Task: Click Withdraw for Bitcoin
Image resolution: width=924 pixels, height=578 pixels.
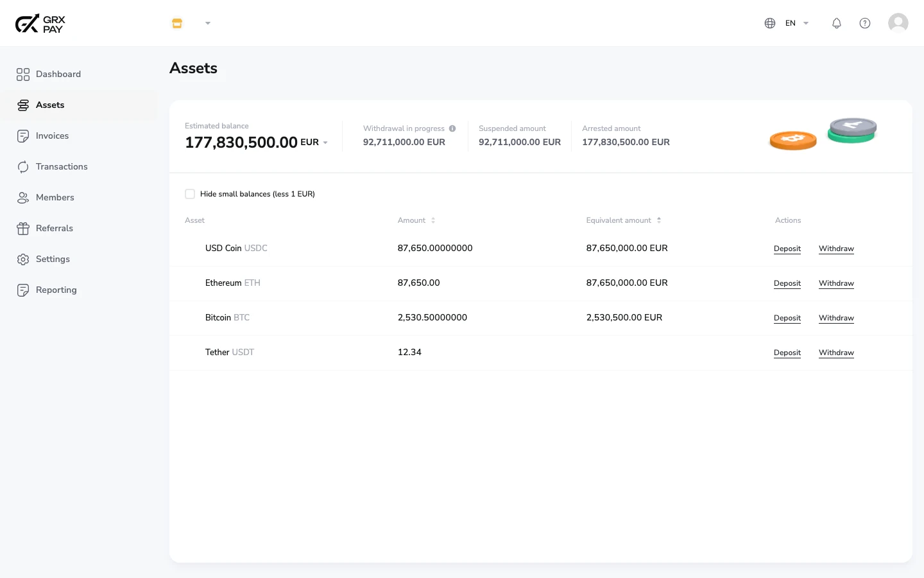Action: point(836,318)
